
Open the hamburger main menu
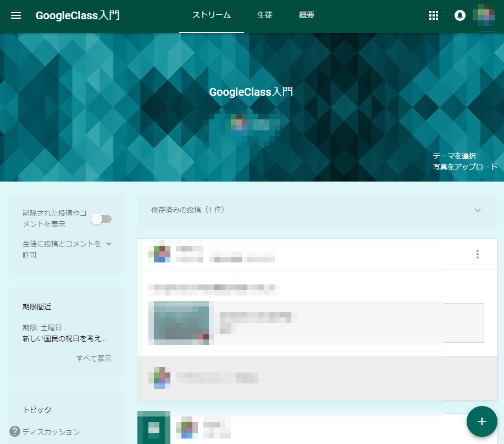pyautogui.click(x=16, y=15)
